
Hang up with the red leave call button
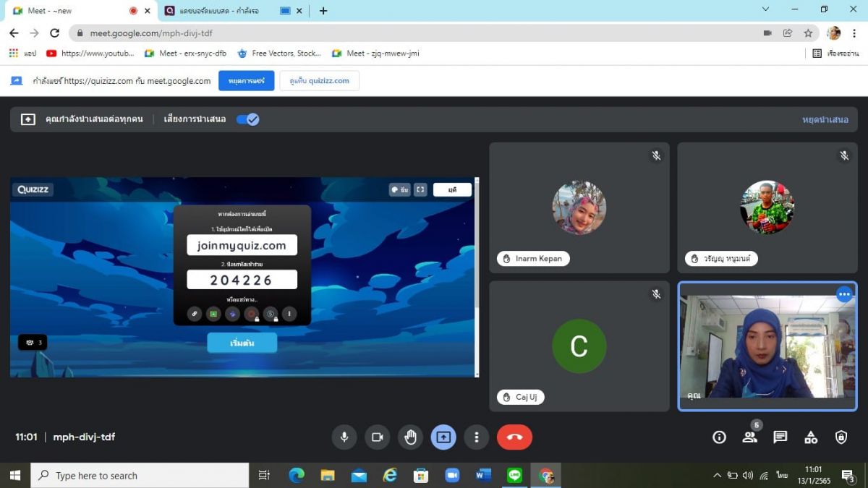click(x=514, y=437)
